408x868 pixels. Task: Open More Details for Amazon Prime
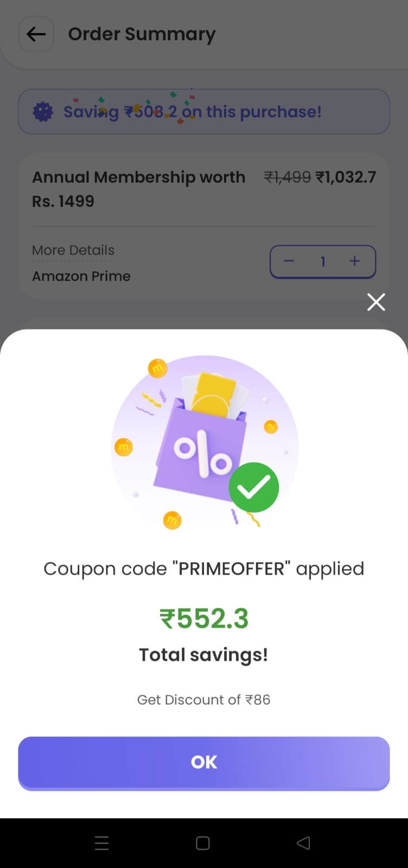73,250
